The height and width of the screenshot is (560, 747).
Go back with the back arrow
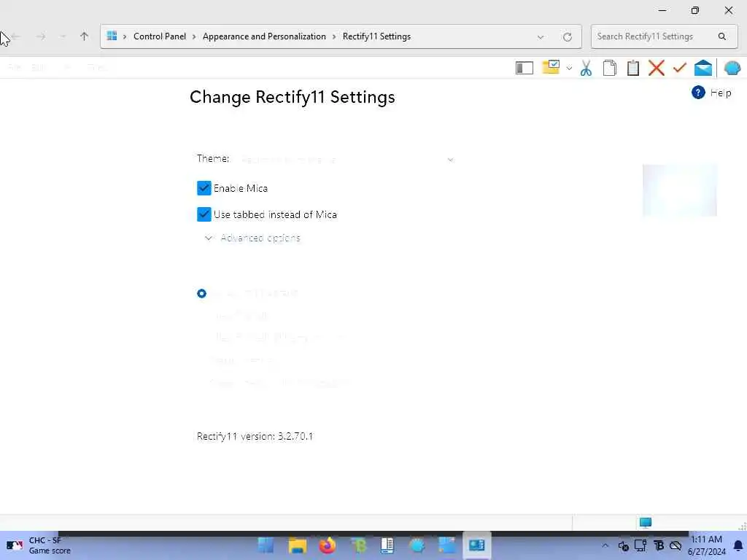coord(16,36)
